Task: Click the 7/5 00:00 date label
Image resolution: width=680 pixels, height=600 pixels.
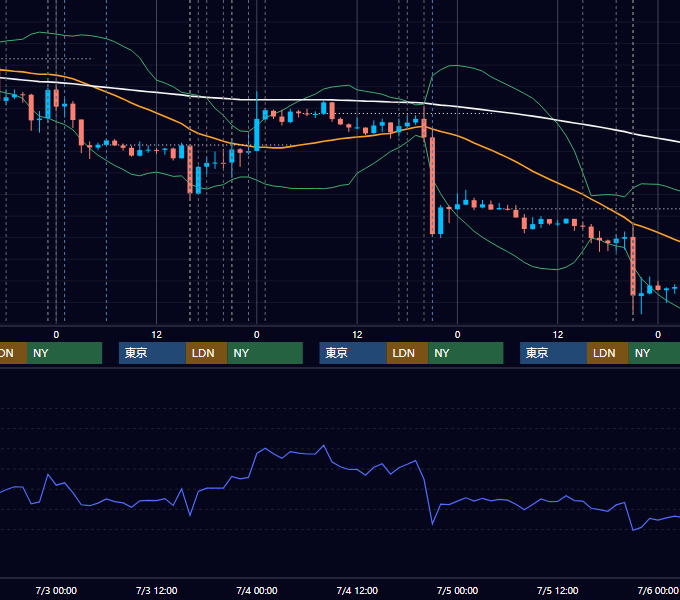Action: pos(457,590)
